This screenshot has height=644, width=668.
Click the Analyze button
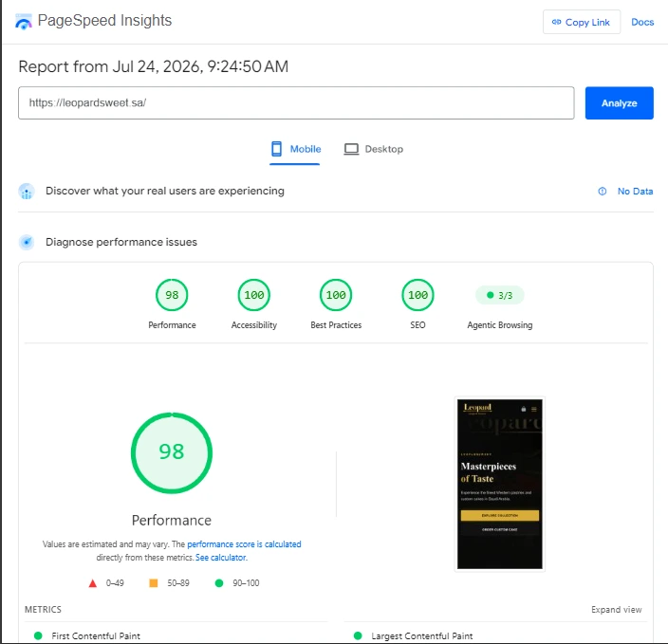[619, 103]
